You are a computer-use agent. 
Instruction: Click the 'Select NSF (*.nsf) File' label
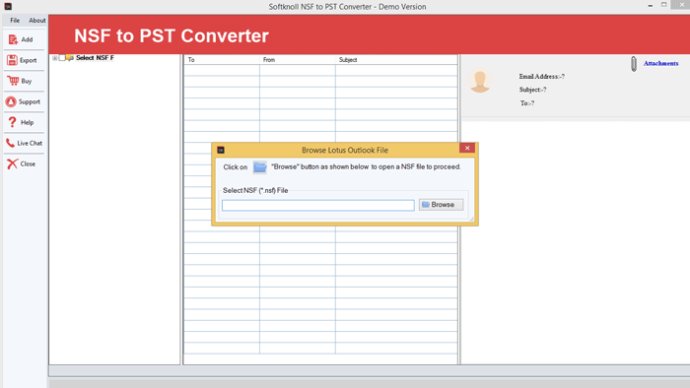coord(255,190)
